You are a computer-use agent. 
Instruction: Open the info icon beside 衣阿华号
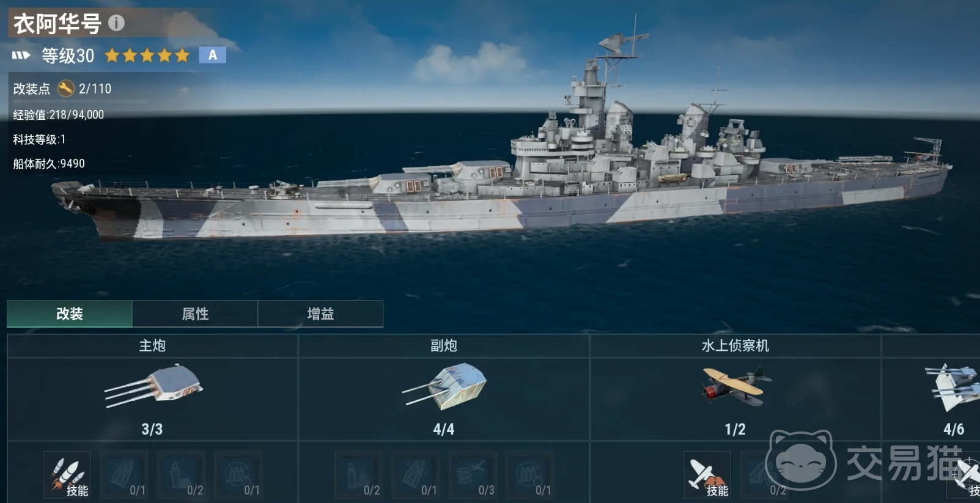116,23
